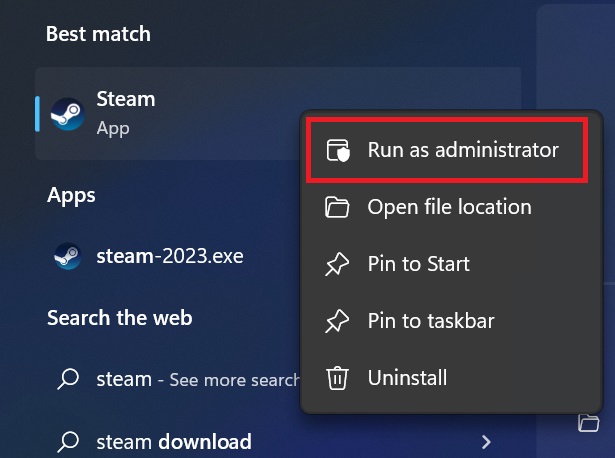Click the steam-2023.exe Steam icon
Image resolution: width=615 pixels, height=458 pixels.
tap(67, 256)
